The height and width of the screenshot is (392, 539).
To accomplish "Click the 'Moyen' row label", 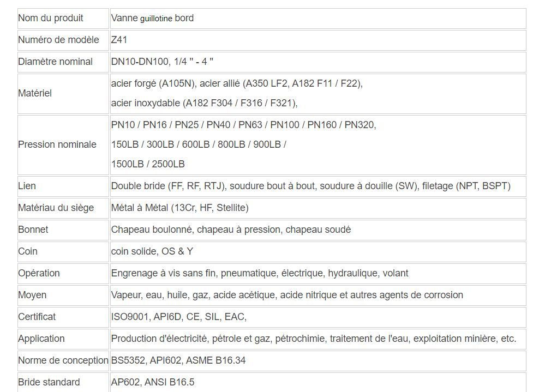I will click(32, 295).
